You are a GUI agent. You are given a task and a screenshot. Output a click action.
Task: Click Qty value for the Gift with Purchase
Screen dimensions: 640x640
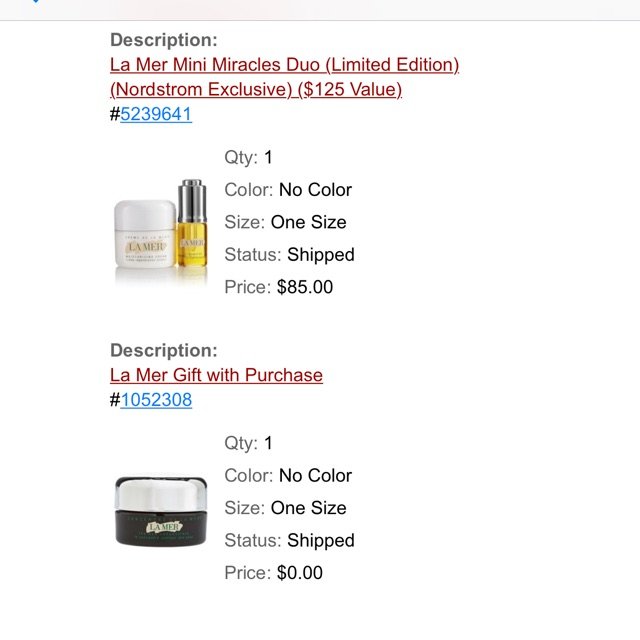click(268, 443)
